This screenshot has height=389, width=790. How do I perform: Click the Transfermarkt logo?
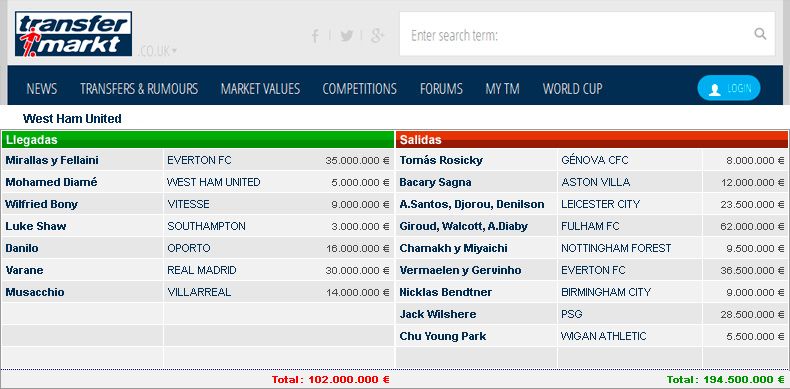(74, 34)
